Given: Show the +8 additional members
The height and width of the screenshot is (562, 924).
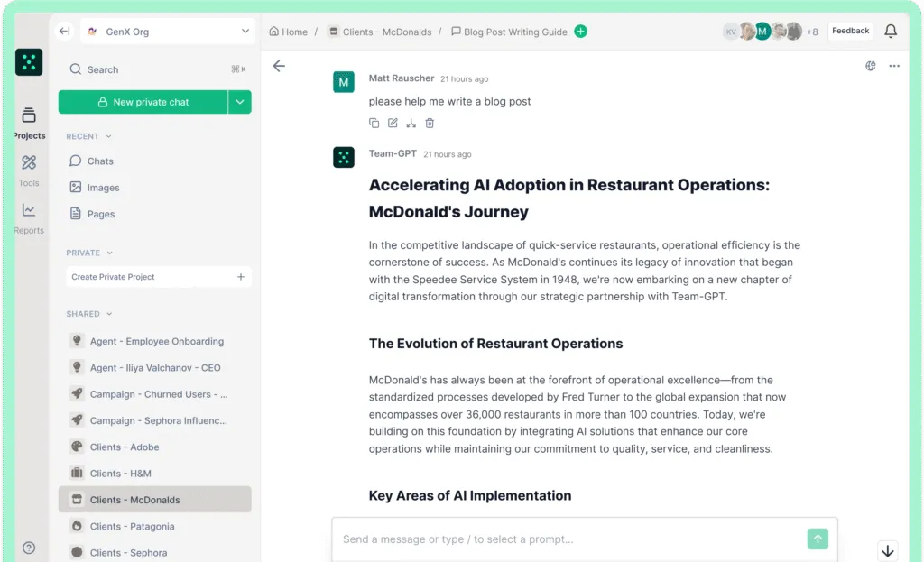Looking at the screenshot, I should pyautogui.click(x=813, y=32).
